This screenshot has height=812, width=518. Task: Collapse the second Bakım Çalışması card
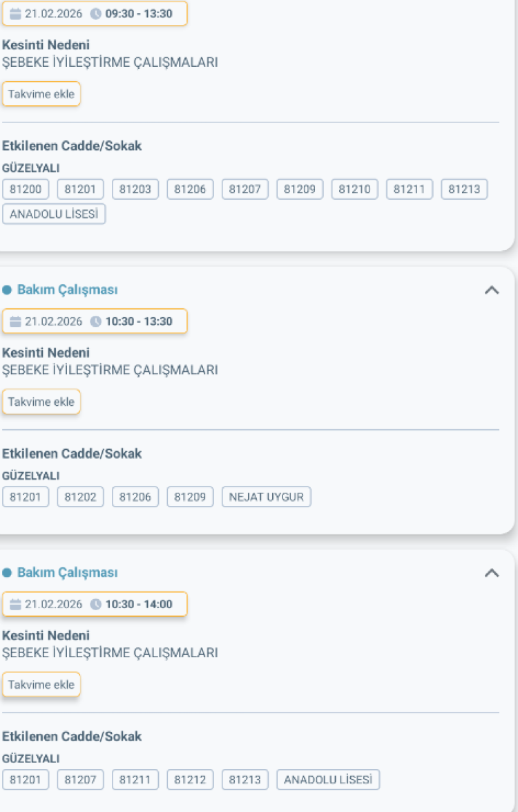click(492, 572)
